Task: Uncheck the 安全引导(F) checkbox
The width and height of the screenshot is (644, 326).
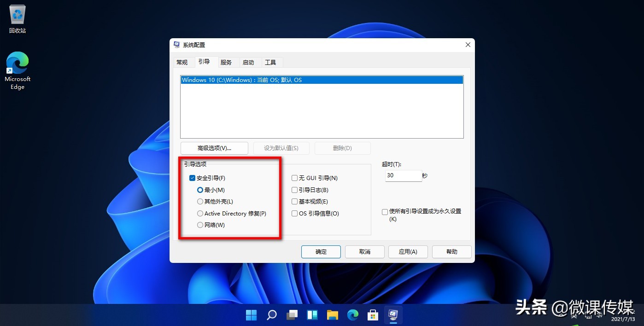Action: pyautogui.click(x=193, y=178)
